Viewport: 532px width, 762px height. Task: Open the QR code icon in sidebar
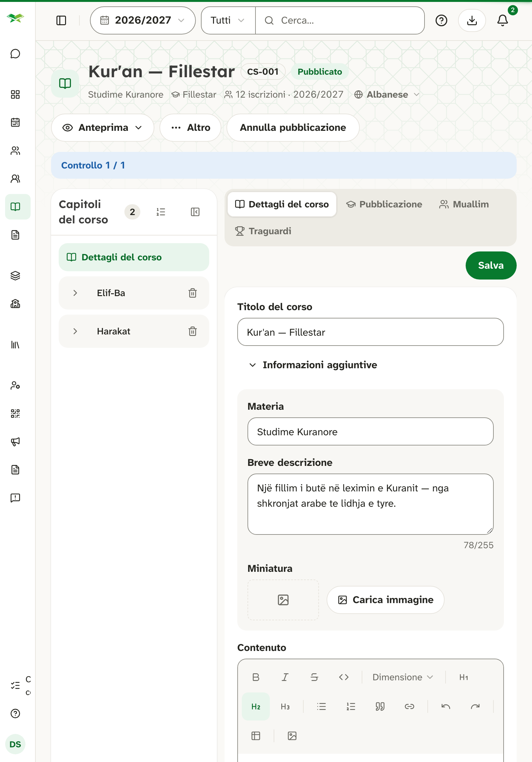click(15, 414)
